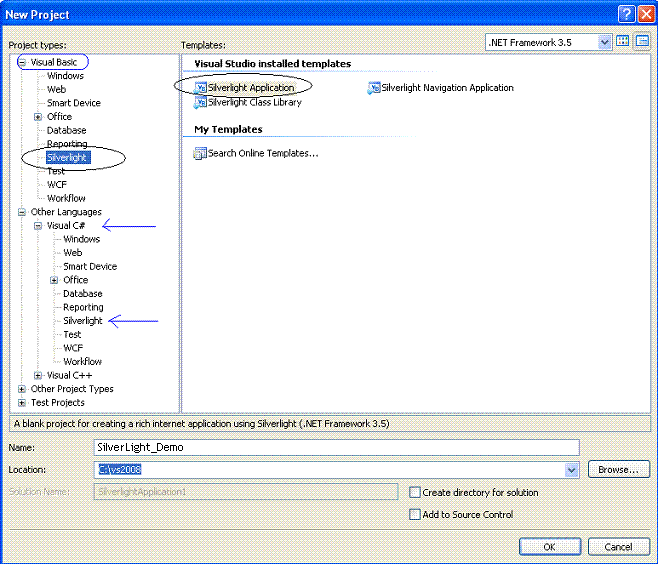The height and width of the screenshot is (564, 658).
Task: Select Workflow under Visual C#
Action: tap(83, 362)
